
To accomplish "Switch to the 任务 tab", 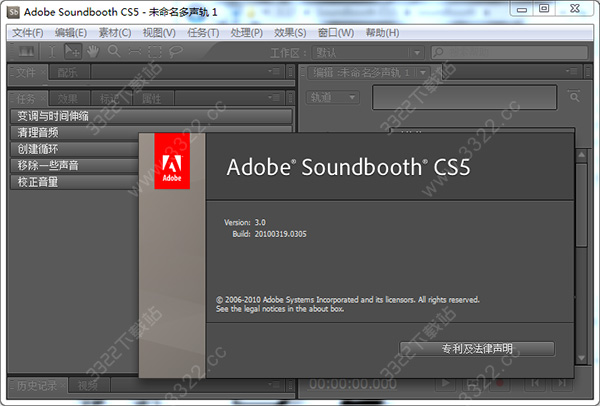I will [26, 99].
